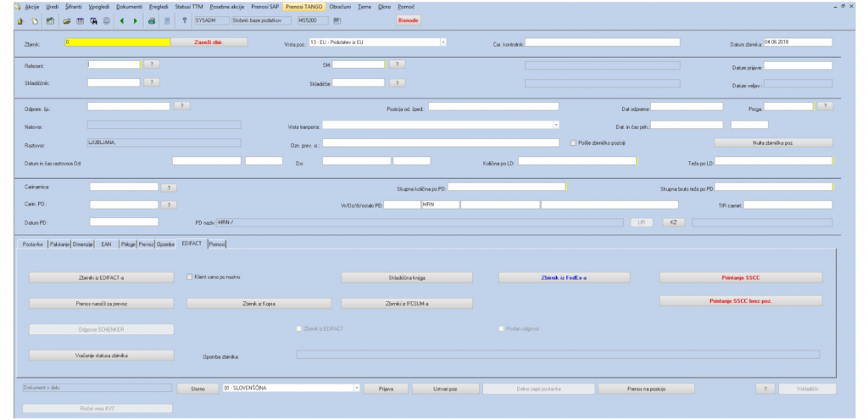Screen dimensions: 868x420
Task: Click the table grid toolbar icon
Action: pos(80,20)
